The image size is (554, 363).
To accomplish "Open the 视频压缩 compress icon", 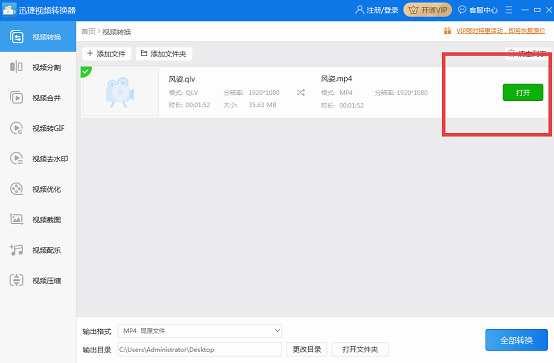I will [16, 280].
